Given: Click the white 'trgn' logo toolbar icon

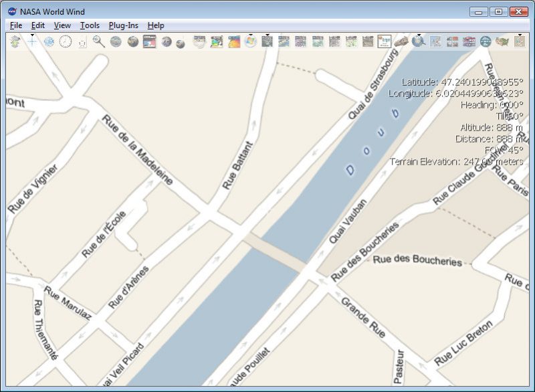Looking at the screenshot, I should 385,42.
